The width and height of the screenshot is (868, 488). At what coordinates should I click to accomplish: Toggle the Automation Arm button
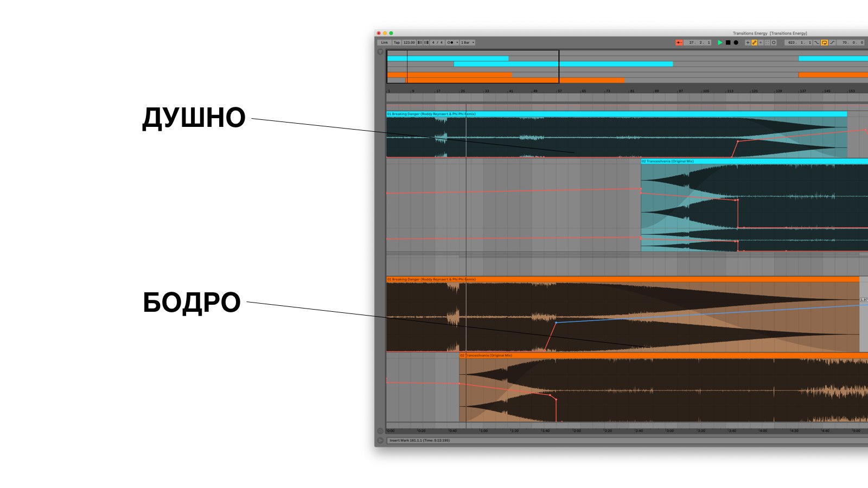(754, 42)
